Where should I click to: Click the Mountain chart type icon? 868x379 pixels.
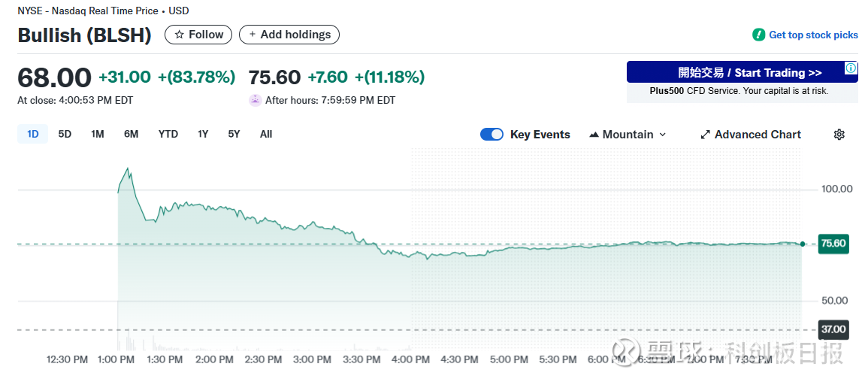point(594,135)
